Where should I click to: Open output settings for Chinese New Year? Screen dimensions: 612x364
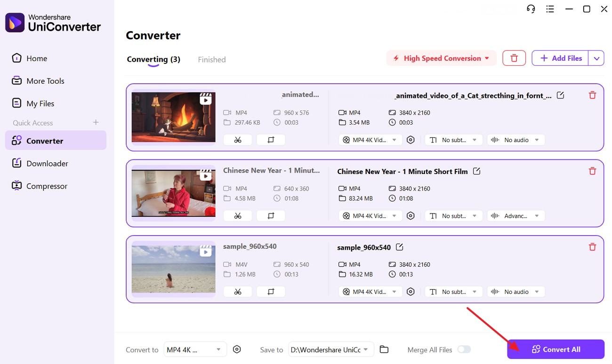click(x=411, y=216)
